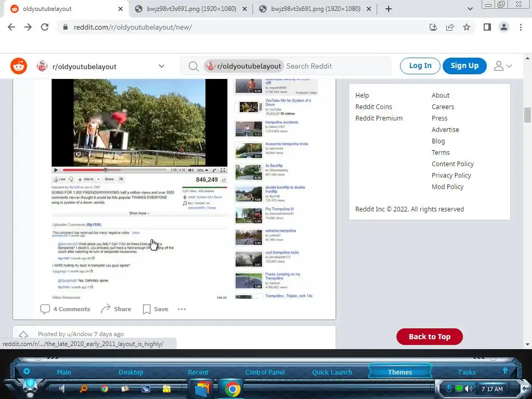Bookmark this page with the star icon
Screen dimensions: 532x399
pos(467,27)
